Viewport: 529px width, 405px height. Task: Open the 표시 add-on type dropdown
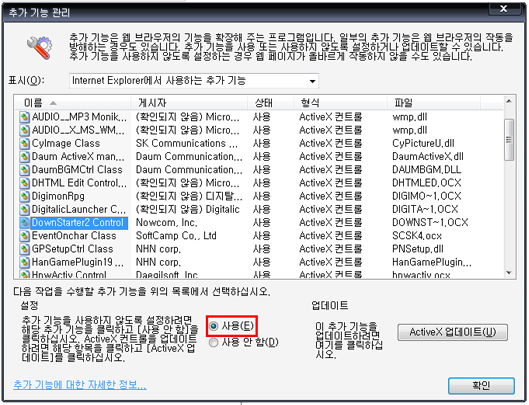(194, 81)
